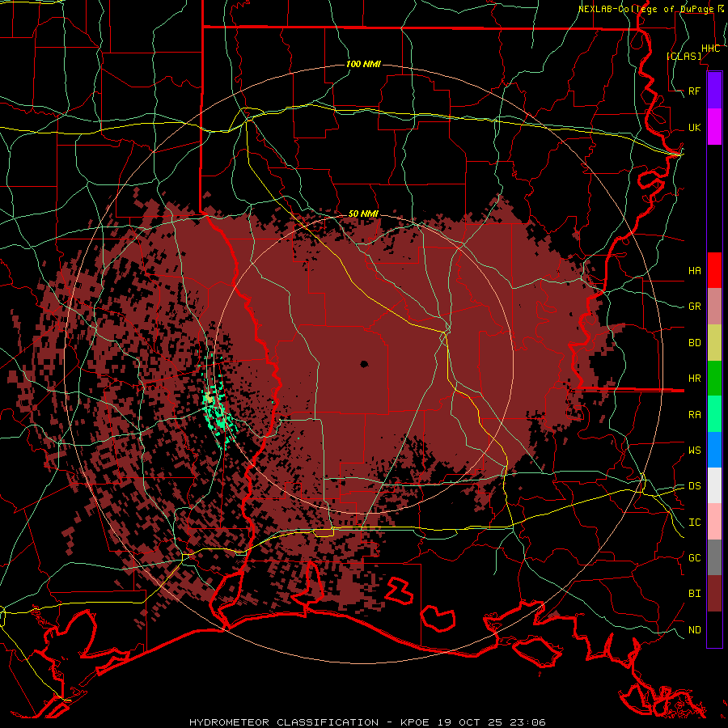Click the dark green HR legend swatch

[x=714, y=379]
